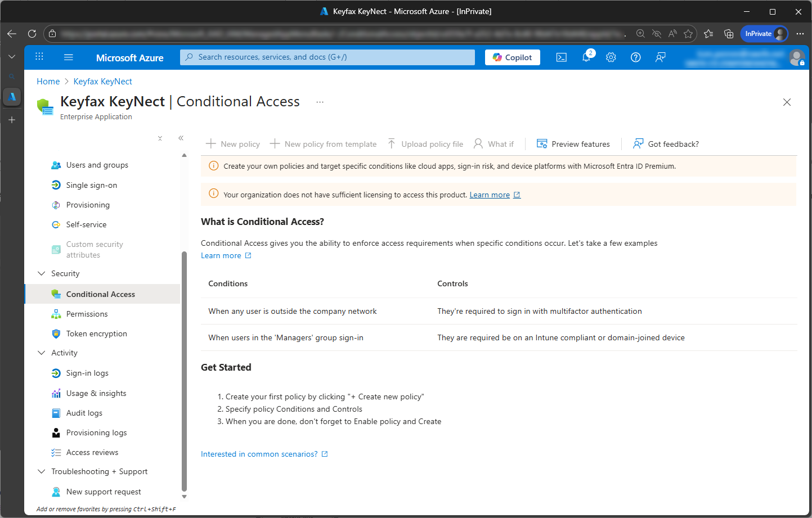
Task: Click Preview features in toolbar
Action: click(x=573, y=144)
